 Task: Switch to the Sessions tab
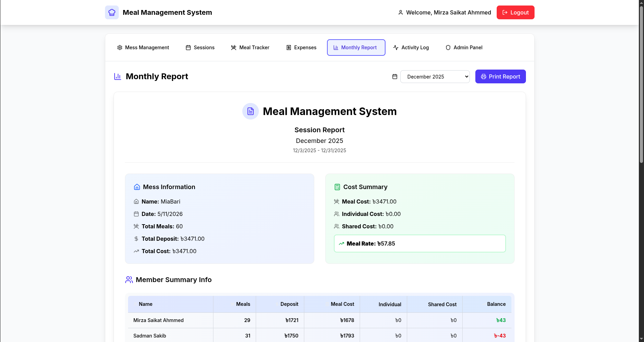[x=200, y=48]
